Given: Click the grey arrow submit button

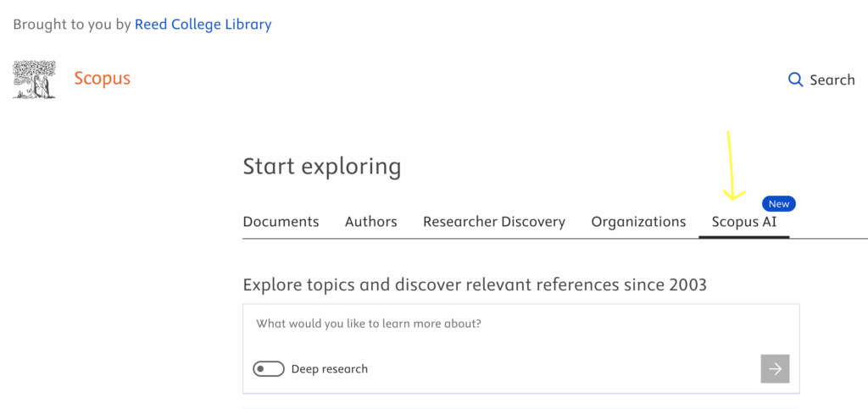Looking at the screenshot, I should tap(775, 368).
